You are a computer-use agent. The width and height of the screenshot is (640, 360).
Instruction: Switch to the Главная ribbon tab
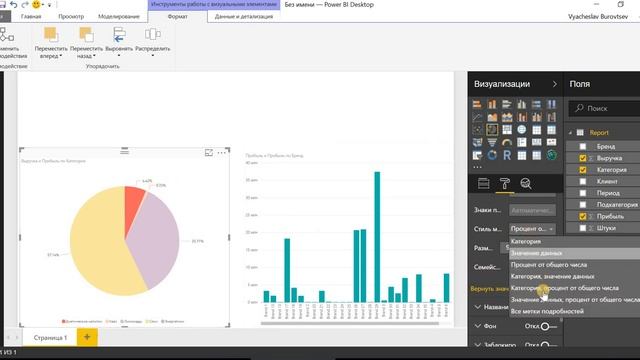pos(31,17)
